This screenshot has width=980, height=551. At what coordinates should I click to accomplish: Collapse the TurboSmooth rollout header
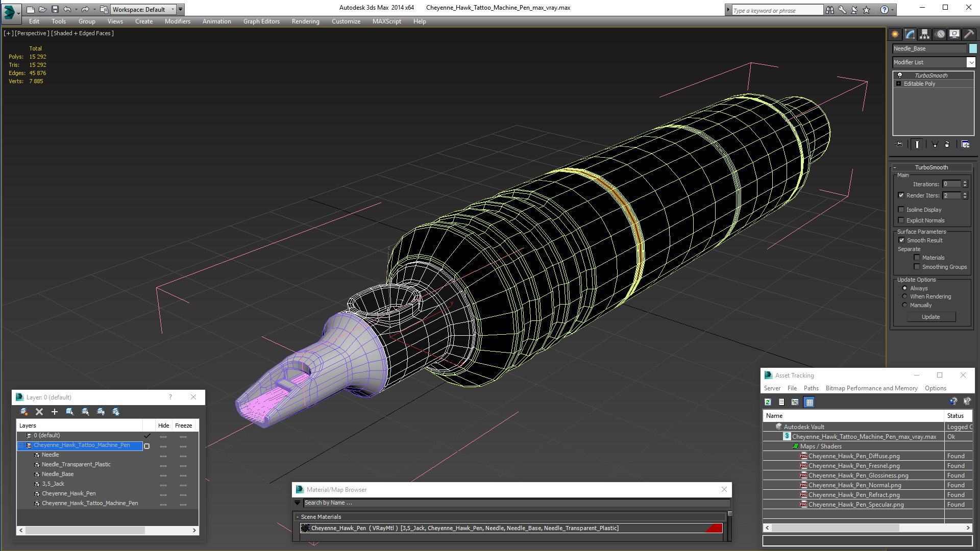(932, 167)
